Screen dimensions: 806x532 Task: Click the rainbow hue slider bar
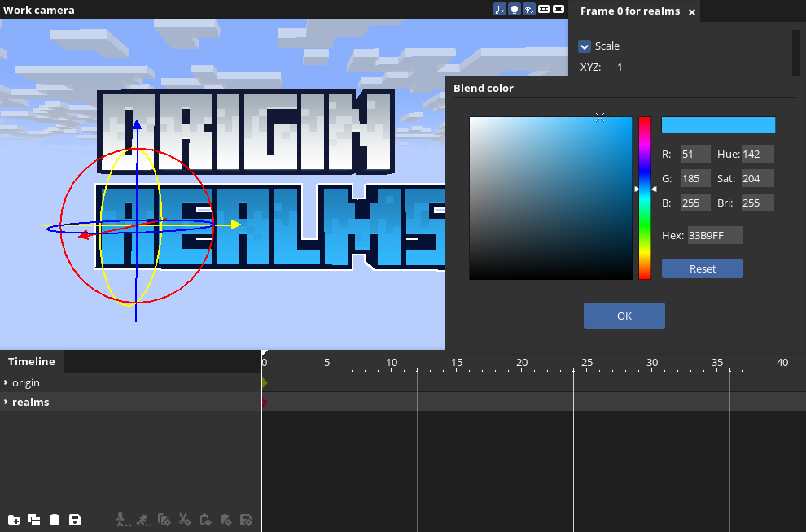point(645,228)
